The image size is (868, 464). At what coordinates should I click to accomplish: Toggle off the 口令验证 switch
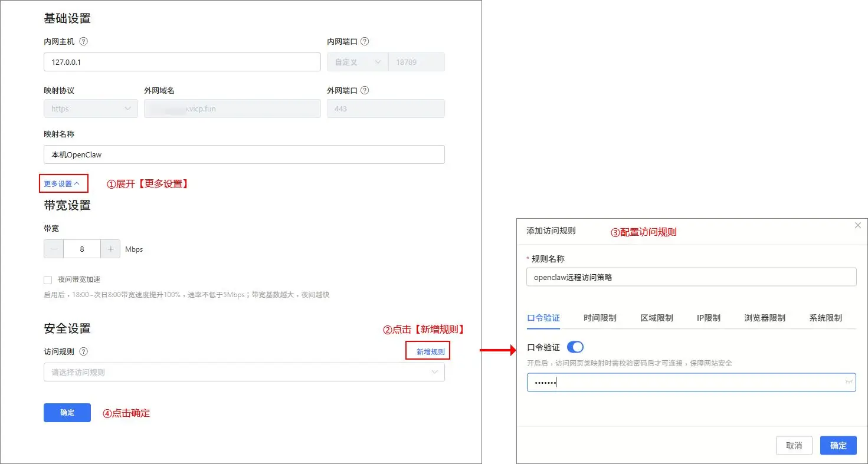tap(575, 347)
